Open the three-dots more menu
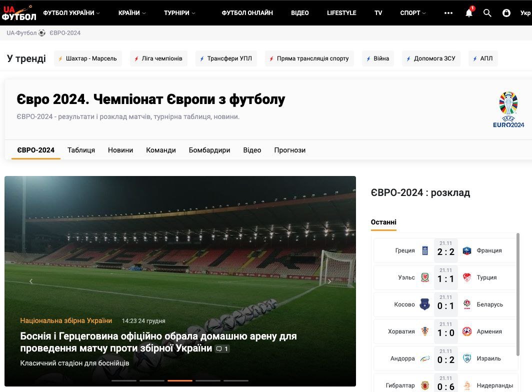The height and width of the screenshot is (392, 532). pyautogui.click(x=448, y=13)
